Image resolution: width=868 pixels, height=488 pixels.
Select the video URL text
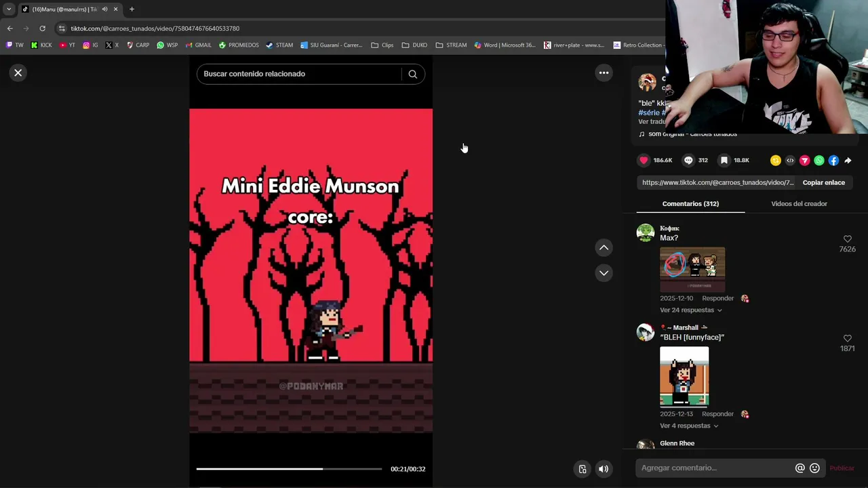[717, 182]
